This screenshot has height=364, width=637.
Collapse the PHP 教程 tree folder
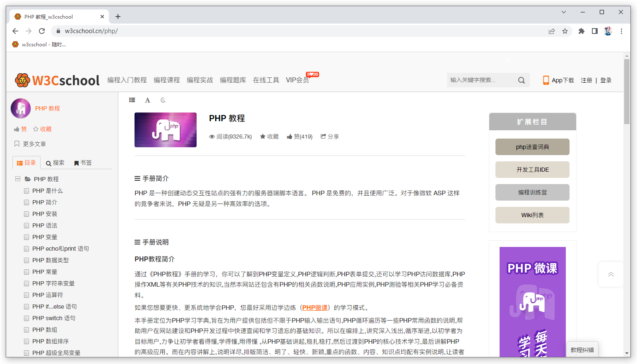[x=18, y=179]
